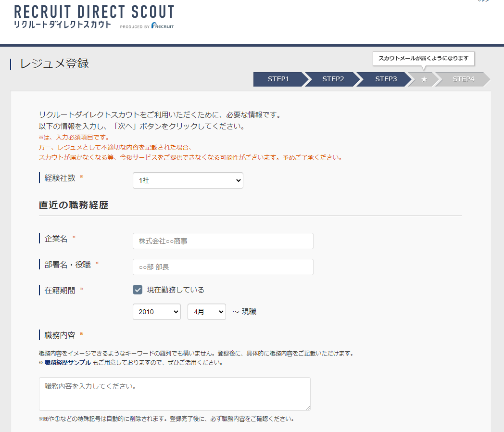Uncheck the 現在勤務している checkbox
The width and height of the screenshot is (504, 432).
click(138, 290)
